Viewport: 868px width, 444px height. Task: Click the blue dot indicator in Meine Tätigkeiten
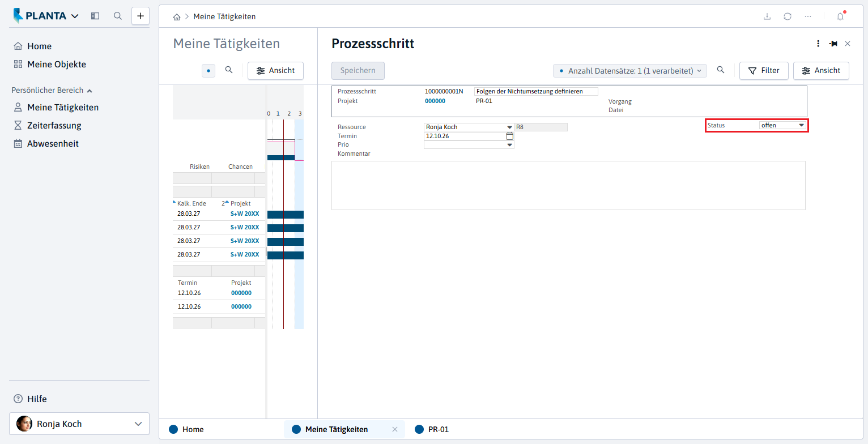click(209, 71)
